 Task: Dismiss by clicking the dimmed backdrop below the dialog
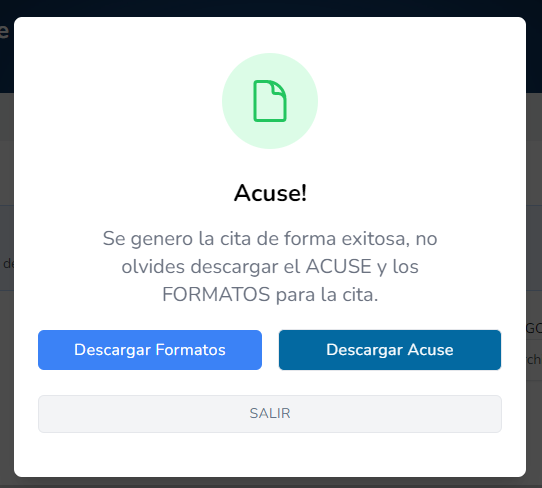(x=270, y=483)
